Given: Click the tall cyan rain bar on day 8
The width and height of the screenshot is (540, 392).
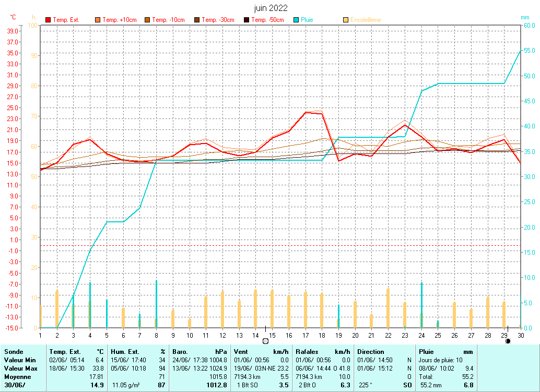Looking at the screenshot, I should 156,304.
